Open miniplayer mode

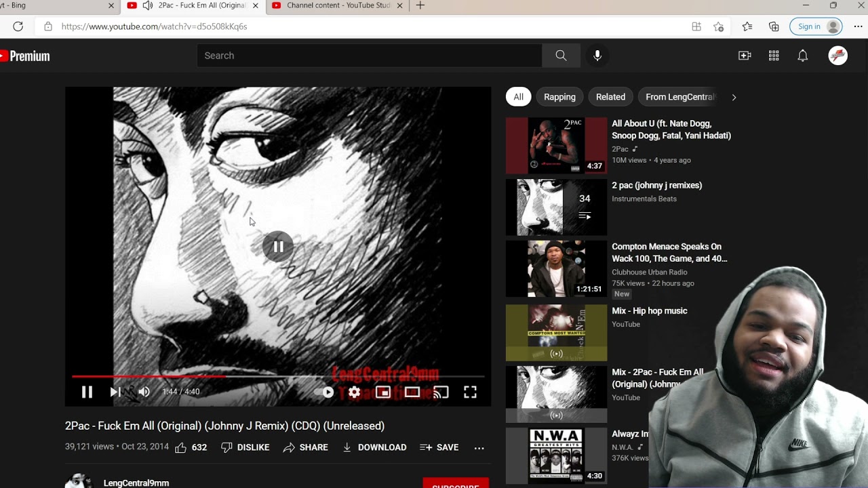(383, 392)
